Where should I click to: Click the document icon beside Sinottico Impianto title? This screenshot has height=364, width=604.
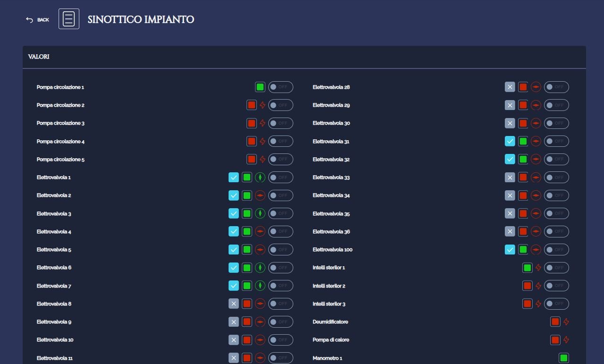[x=69, y=19]
